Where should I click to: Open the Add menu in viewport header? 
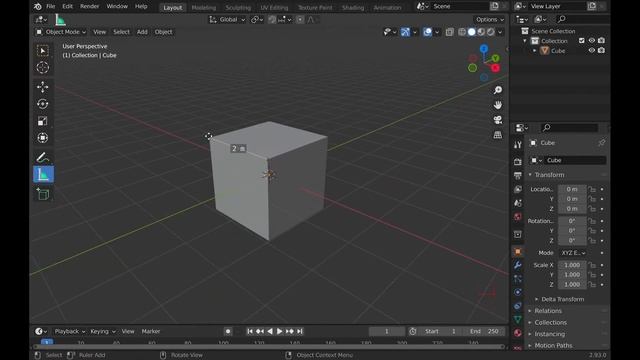[x=142, y=32]
